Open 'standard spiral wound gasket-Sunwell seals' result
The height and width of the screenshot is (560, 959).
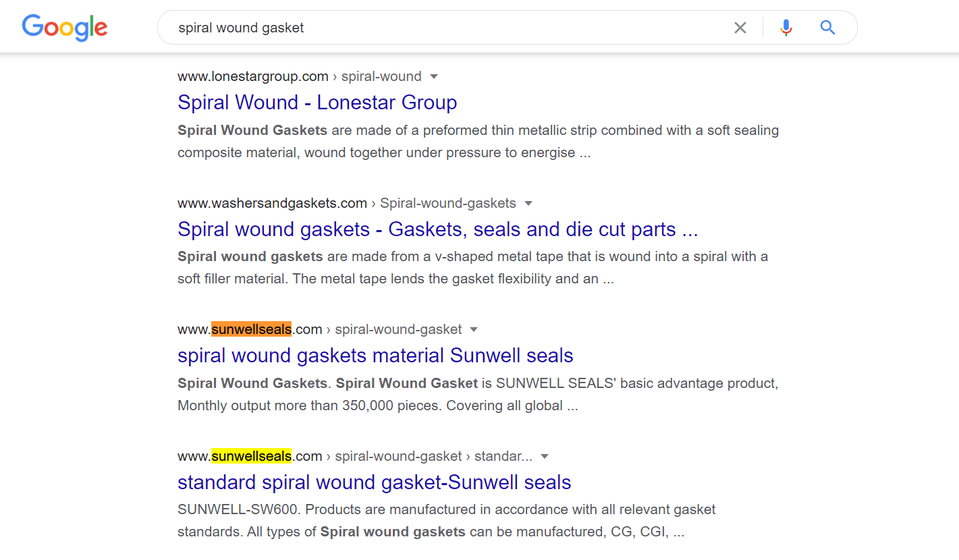(374, 482)
